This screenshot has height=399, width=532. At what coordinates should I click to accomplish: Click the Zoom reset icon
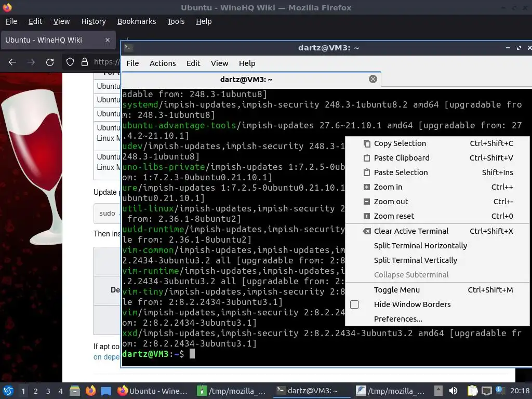tap(367, 216)
